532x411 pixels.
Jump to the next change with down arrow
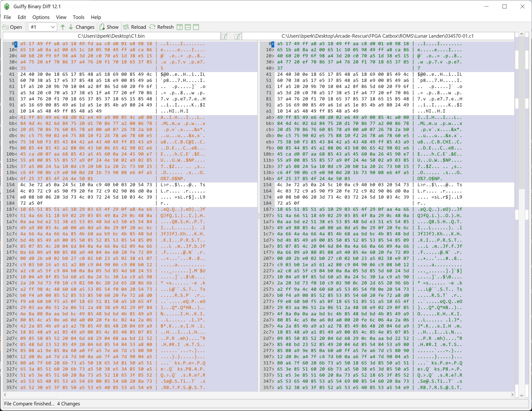point(71,27)
